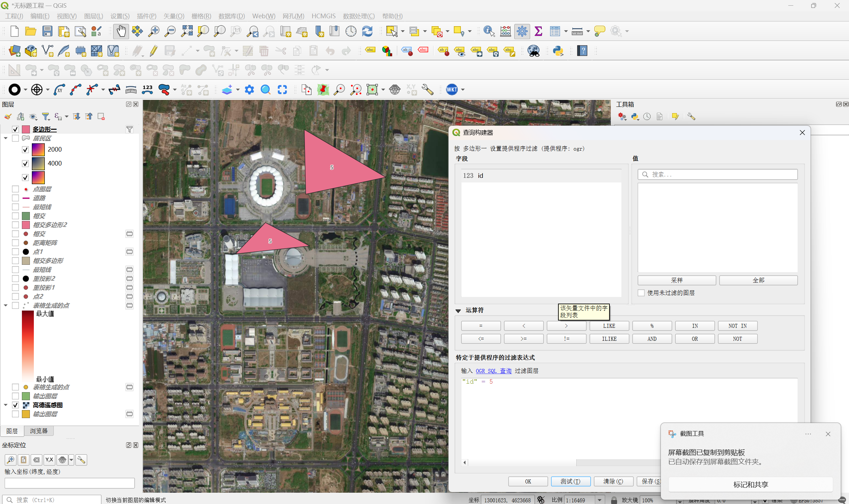
Task: Open the Field Calculator abacus icon
Action: coord(505,31)
